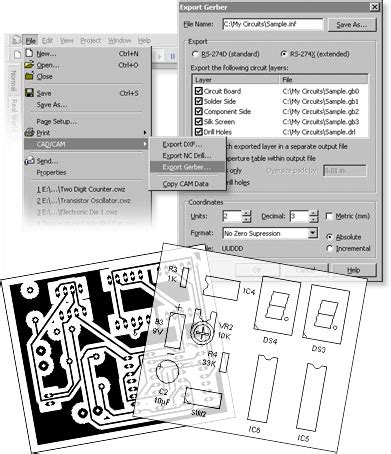
Task: Toggle the Circuit Board layer checkbox
Action: tap(199, 91)
